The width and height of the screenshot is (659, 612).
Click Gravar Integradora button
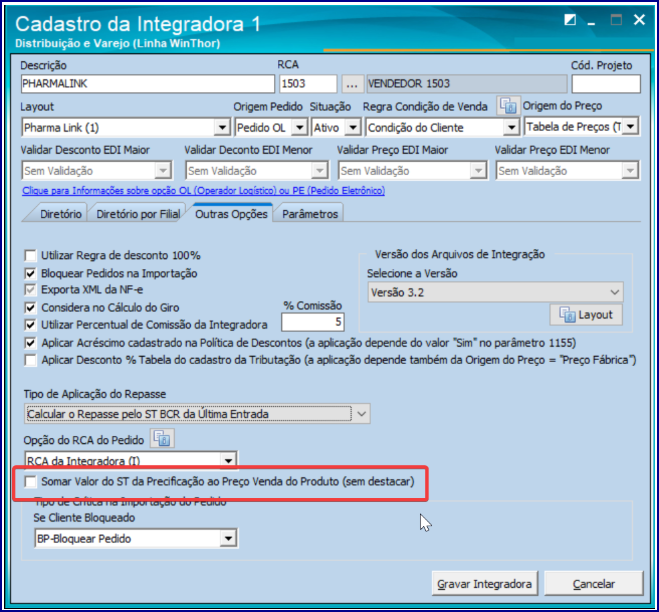coord(485,584)
